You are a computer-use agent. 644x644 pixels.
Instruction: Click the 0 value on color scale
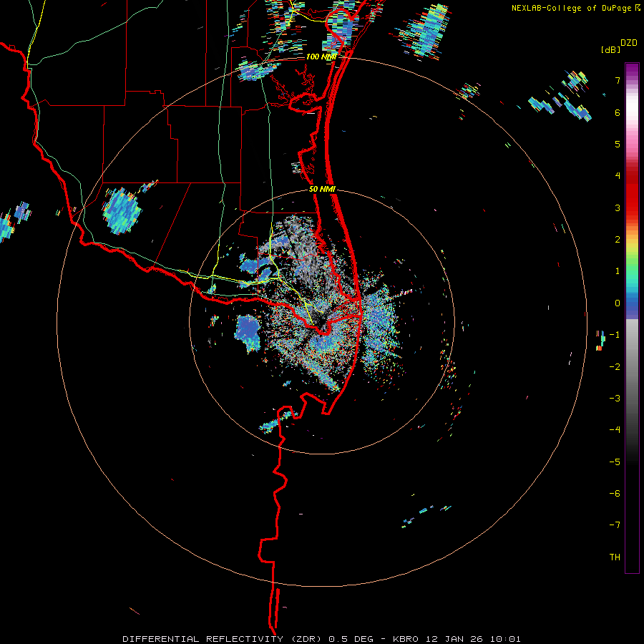[618, 303]
